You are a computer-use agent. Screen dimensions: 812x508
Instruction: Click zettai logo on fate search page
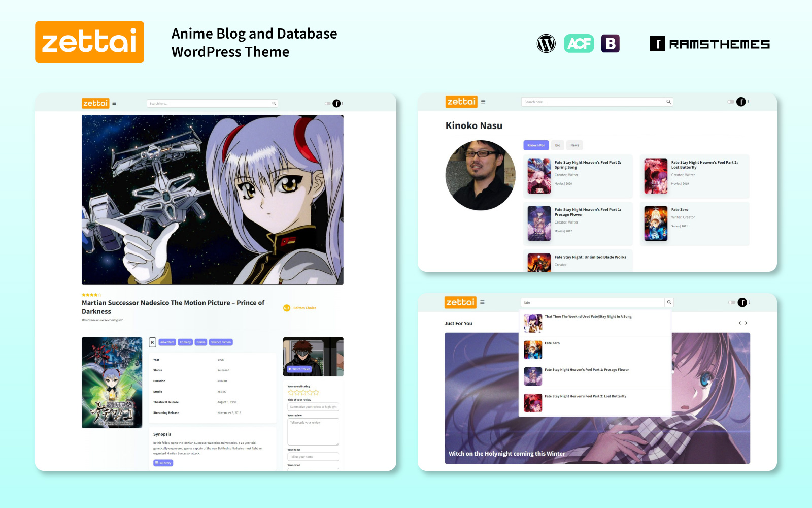point(460,302)
